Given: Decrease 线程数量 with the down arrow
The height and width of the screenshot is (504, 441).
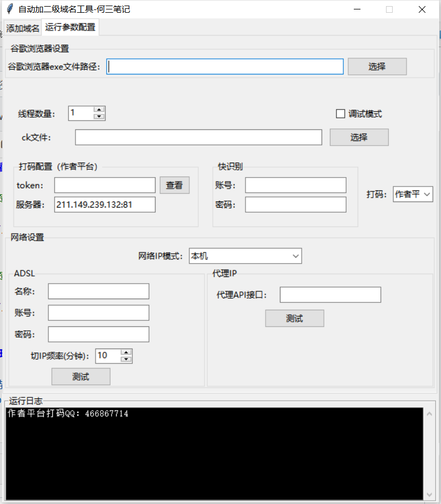Looking at the screenshot, I should pos(99,117).
